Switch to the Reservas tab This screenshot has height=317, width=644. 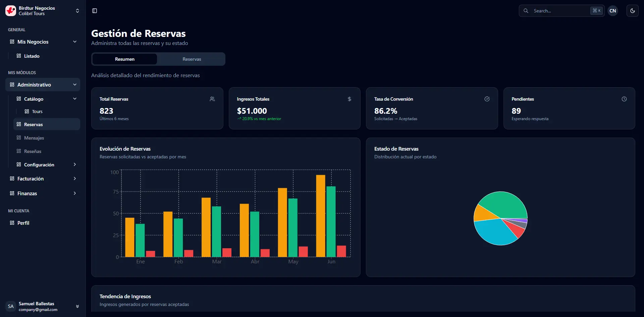[192, 59]
